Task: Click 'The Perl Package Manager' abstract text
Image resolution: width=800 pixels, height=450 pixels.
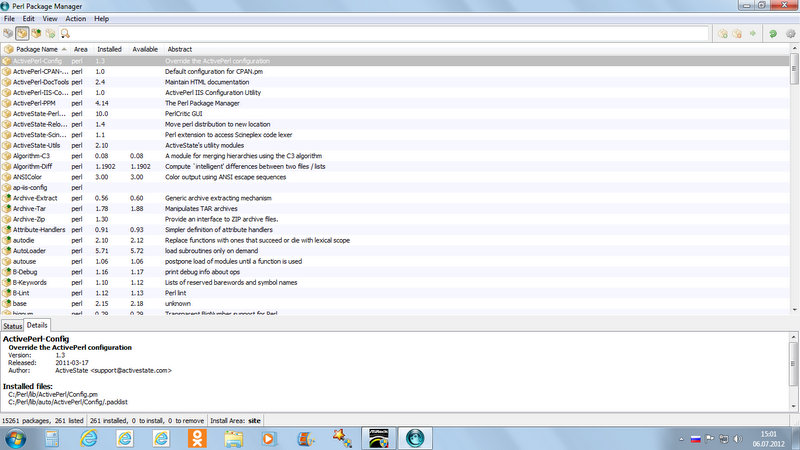Action: 202,103
